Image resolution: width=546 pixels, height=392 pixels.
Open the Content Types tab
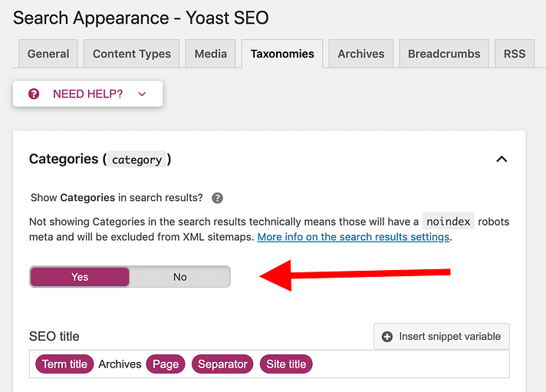pyautogui.click(x=132, y=54)
